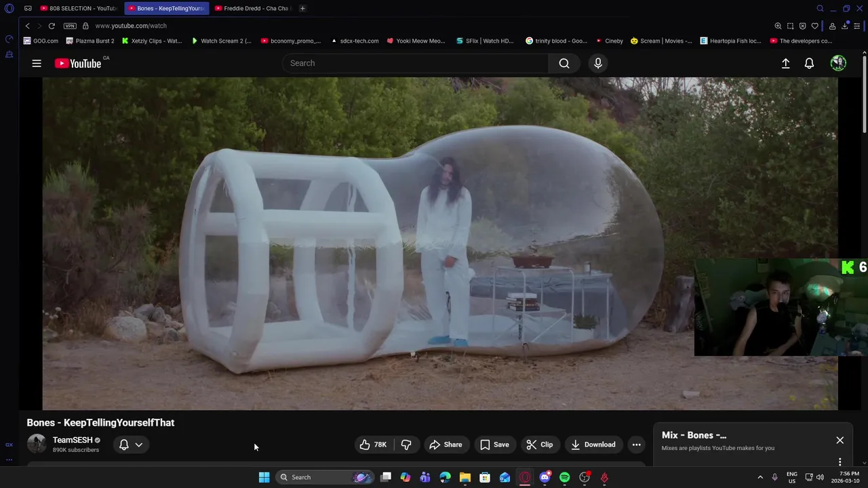Open a new browser tab
The image size is (868, 488).
pyautogui.click(x=302, y=8)
